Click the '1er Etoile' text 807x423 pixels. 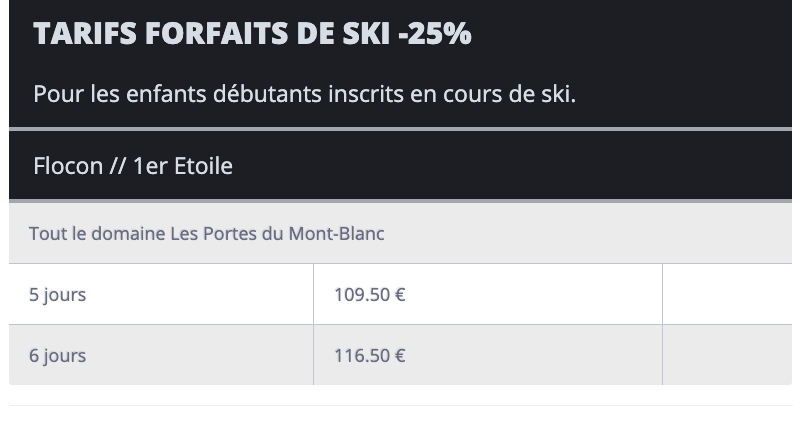[183, 166]
